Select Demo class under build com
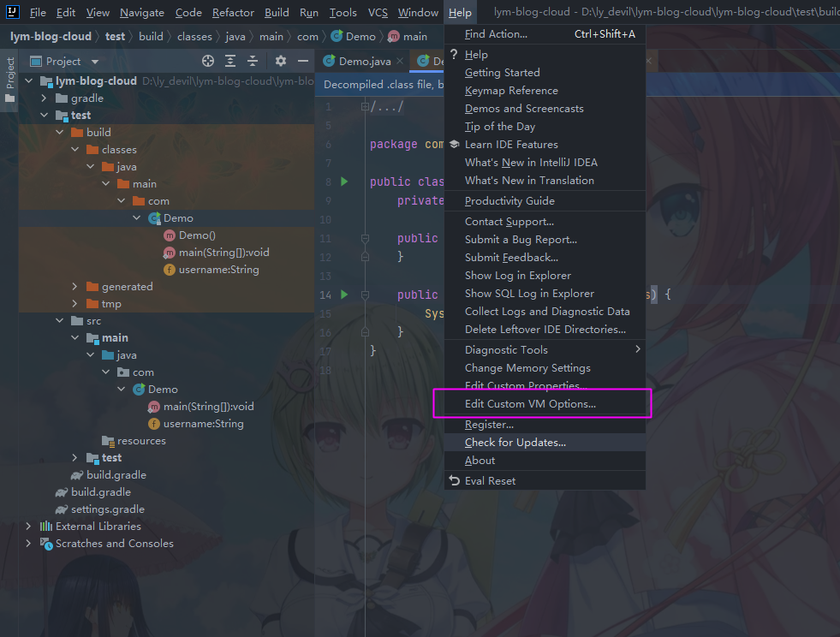Image resolution: width=840 pixels, height=637 pixels. (170, 218)
